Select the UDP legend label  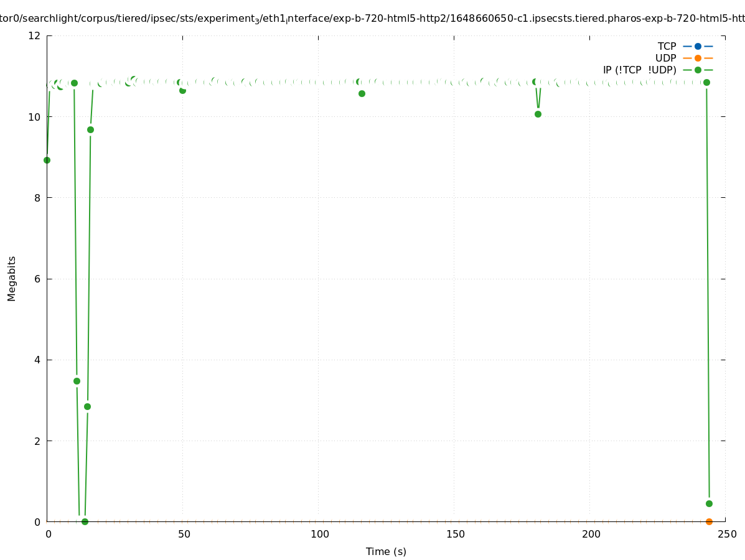tap(665, 58)
